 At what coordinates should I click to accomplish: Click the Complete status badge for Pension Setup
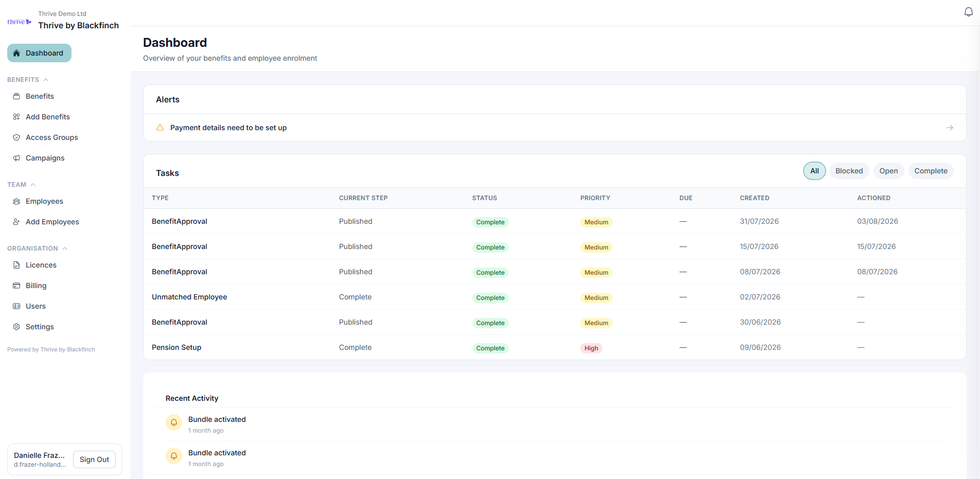[490, 348]
